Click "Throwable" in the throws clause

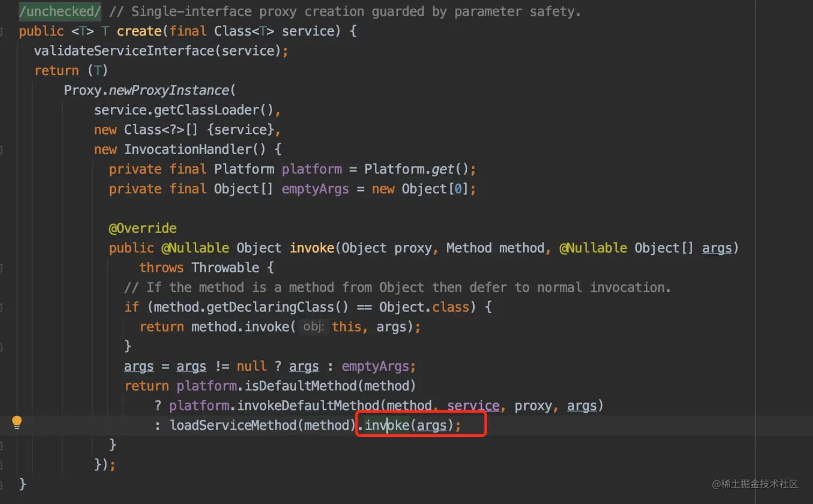pos(225,268)
